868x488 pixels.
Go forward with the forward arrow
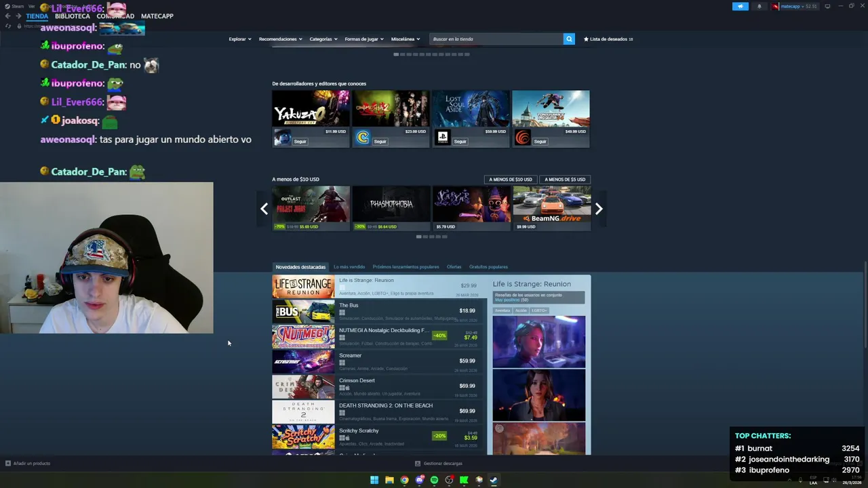click(18, 16)
